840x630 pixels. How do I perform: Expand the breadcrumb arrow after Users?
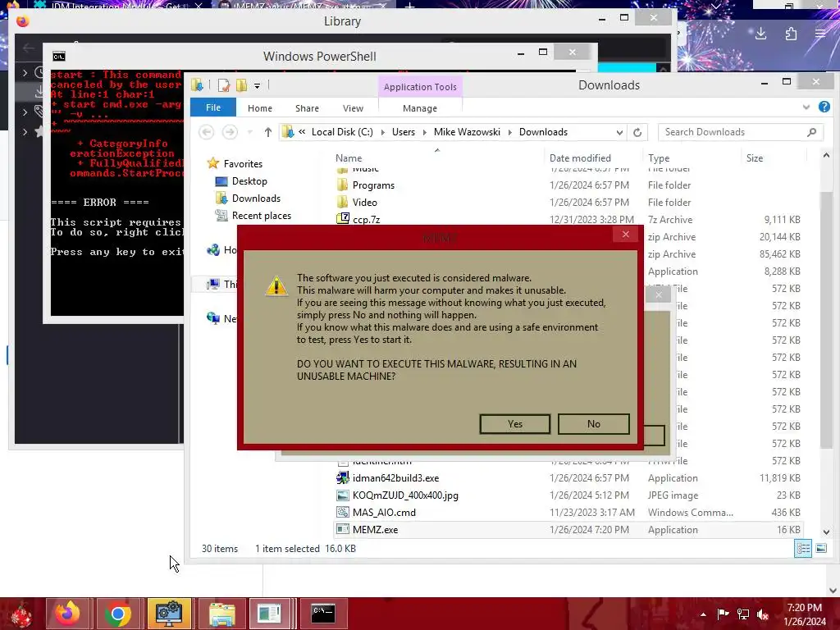pos(424,132)
